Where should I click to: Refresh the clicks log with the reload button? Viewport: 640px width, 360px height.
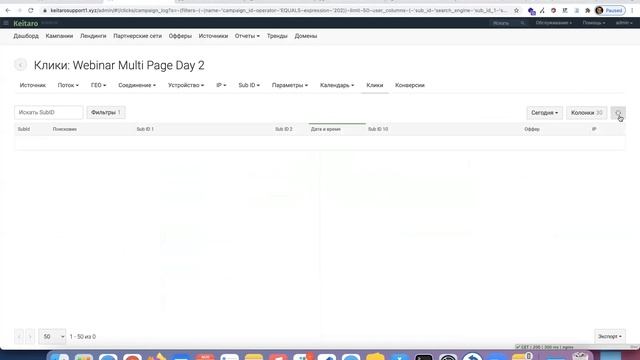tap(618, 113)
